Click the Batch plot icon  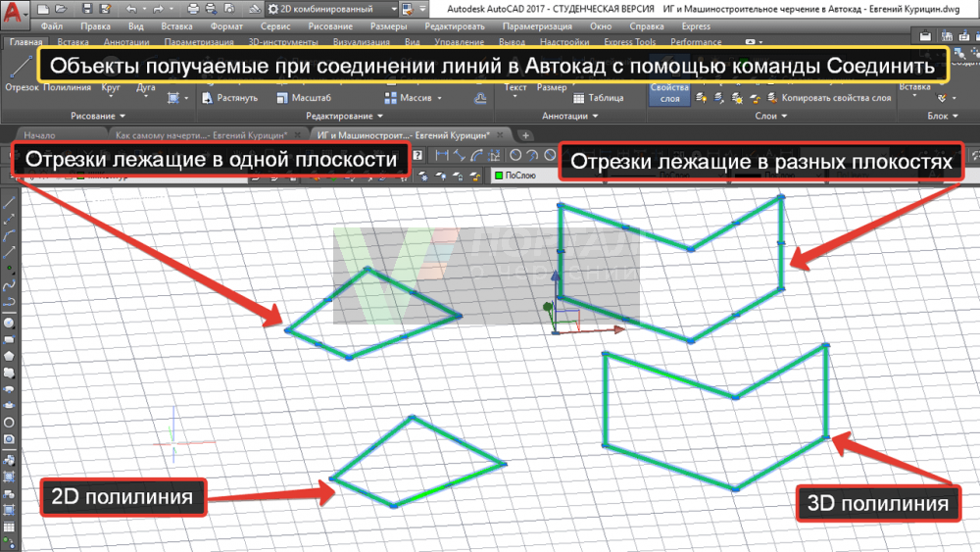pos(212,9)
